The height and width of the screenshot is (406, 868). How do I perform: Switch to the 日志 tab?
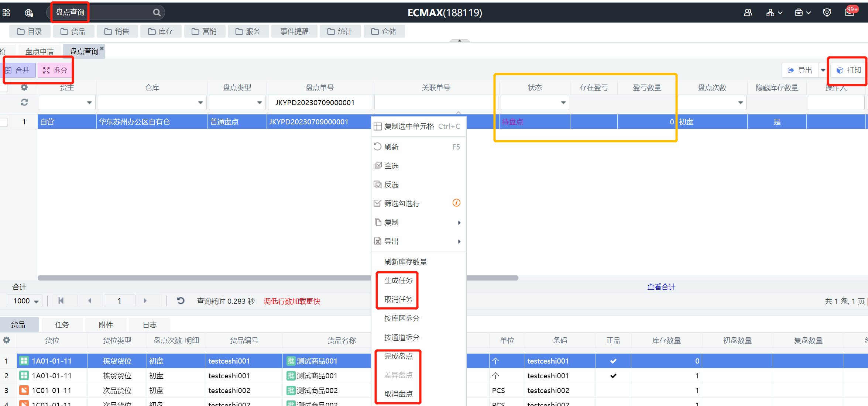pos(150,324)
